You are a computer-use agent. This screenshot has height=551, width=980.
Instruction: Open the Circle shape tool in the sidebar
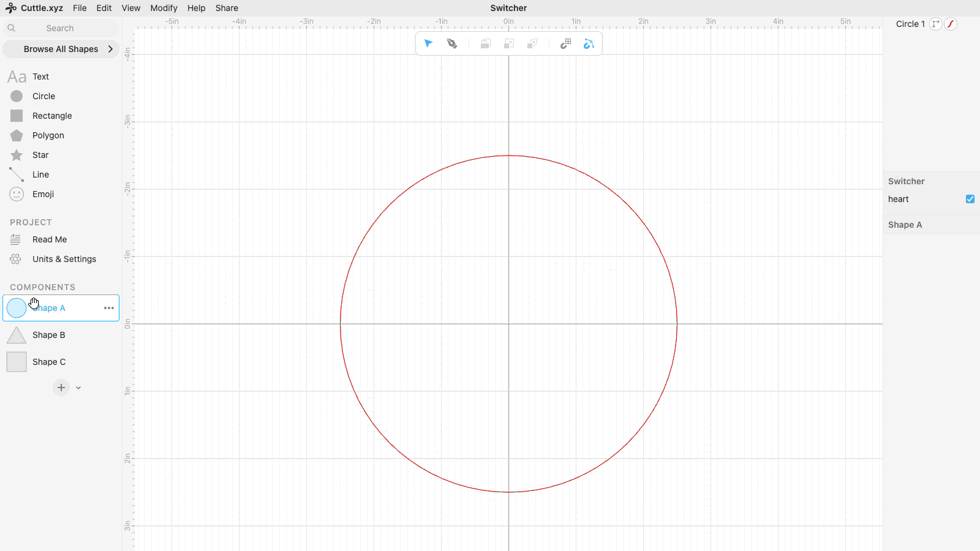point(43,96)
